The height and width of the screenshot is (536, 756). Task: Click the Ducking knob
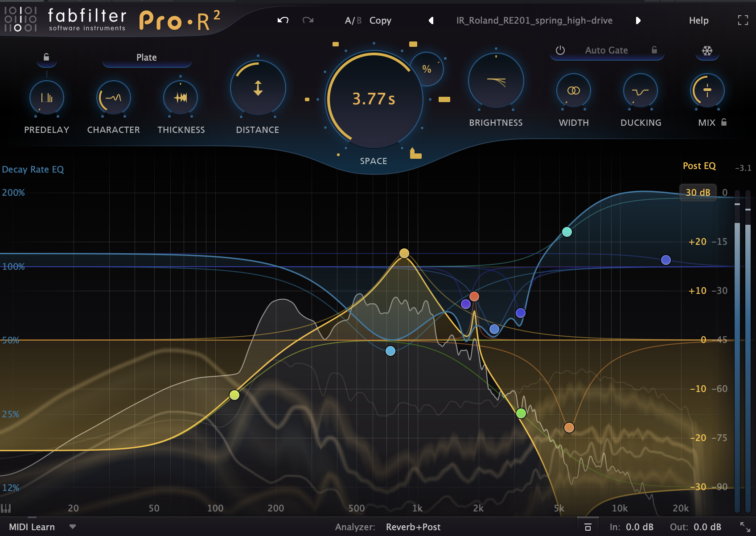pos(641,91)
